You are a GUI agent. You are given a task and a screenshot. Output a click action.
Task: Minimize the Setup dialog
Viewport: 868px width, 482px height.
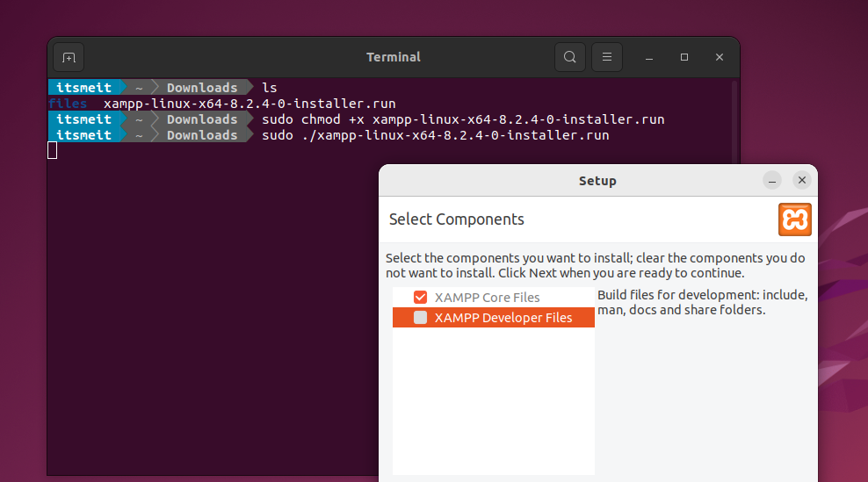point(772,180)
